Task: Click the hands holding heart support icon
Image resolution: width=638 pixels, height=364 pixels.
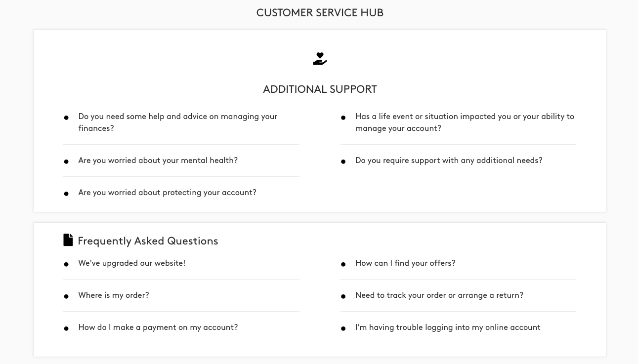Action: (x=320, y=58)
